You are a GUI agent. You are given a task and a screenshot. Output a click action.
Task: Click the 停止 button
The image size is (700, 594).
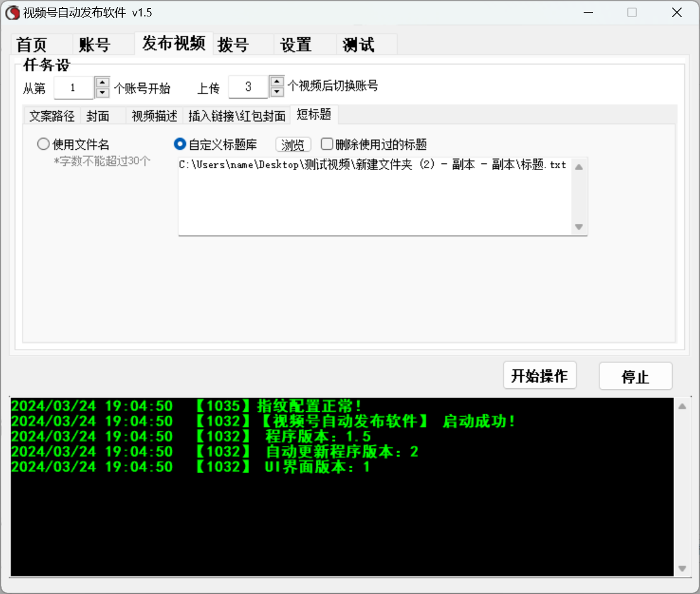click(x=636, y=376)
